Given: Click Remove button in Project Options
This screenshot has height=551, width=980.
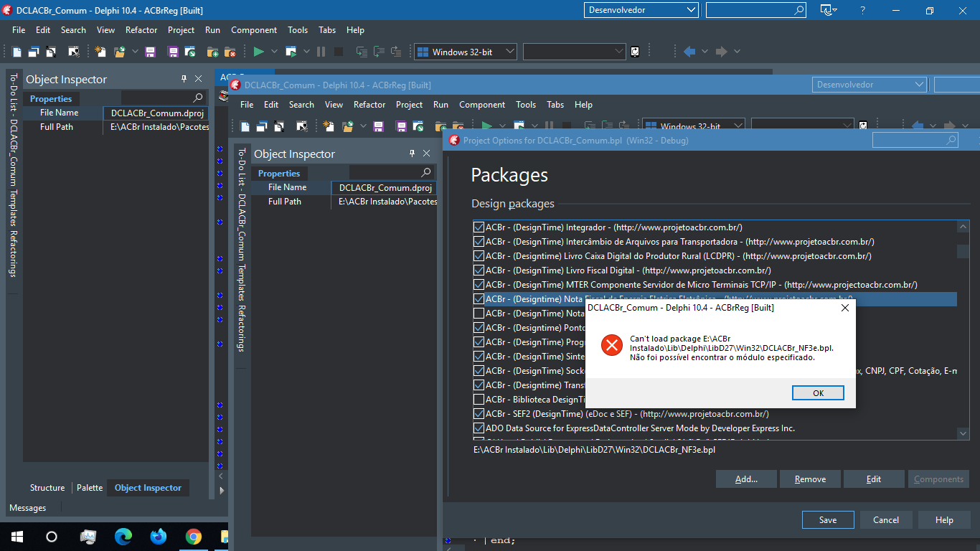Looking at the screenshot, I should tap(810, 479).
